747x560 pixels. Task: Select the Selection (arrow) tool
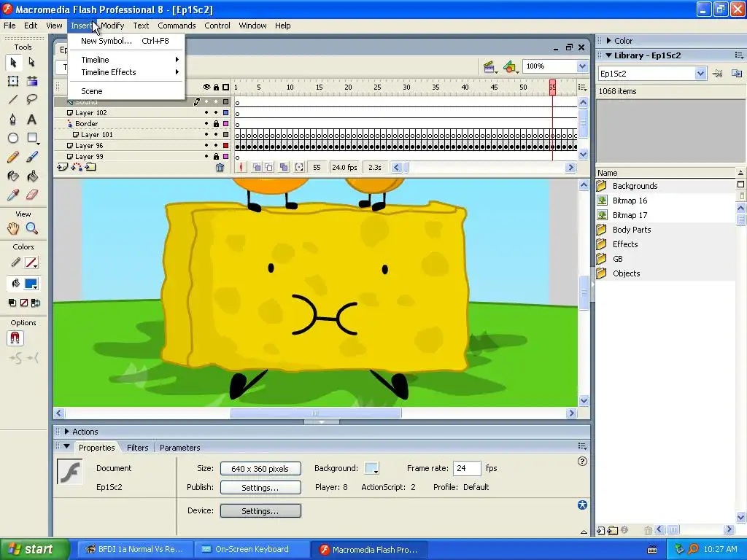(13, 62)
